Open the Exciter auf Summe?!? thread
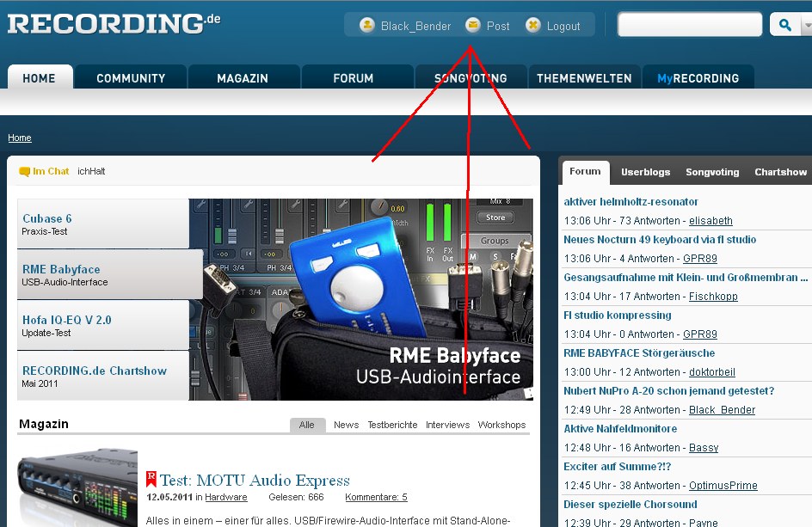Viewport: 812px width, 527px height. 618,467
